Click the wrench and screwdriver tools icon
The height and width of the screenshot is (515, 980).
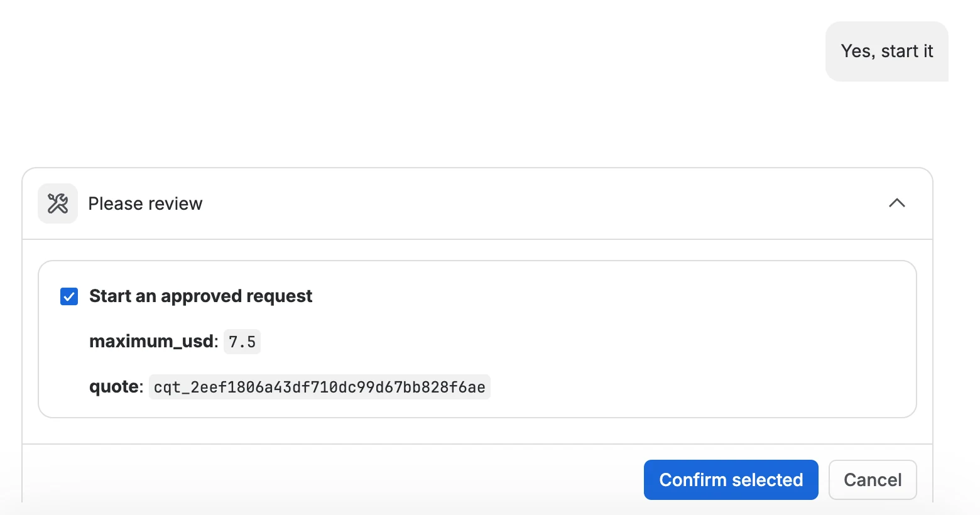58,203
